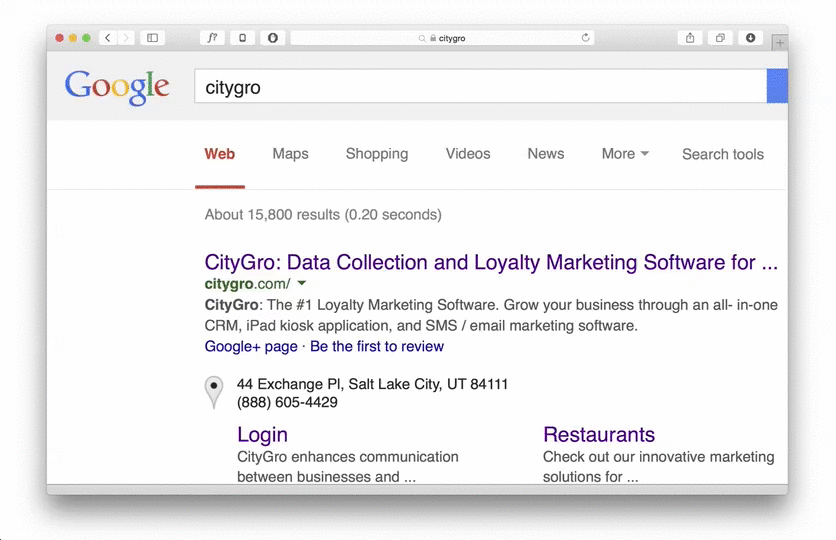Open the Share button in Safari toolbar
836x540 pixels.
coord(690,38)
